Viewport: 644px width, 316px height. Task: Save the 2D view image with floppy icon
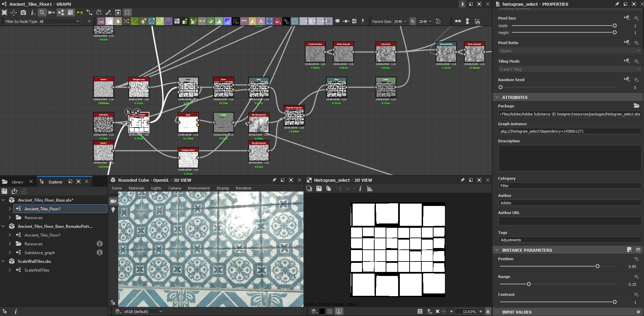[319, 189]
